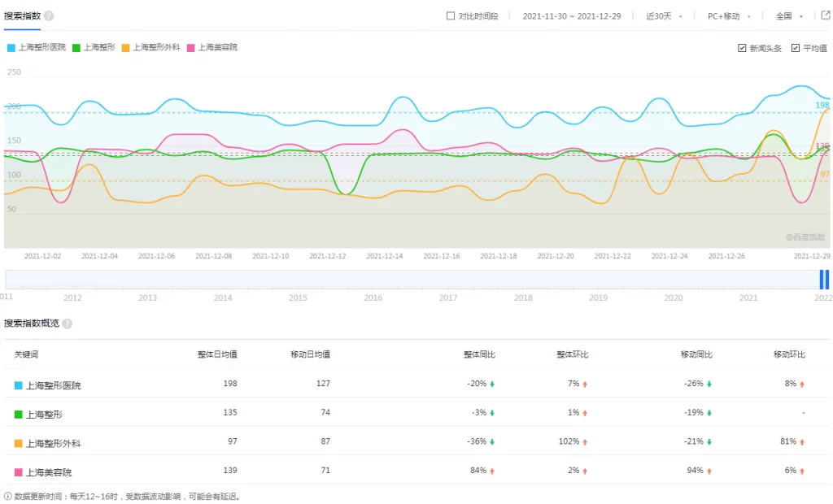Click the down arrow next to -36%
This screenshot has height=504, width=833.
pyautogui.click(x=492, y=442)
